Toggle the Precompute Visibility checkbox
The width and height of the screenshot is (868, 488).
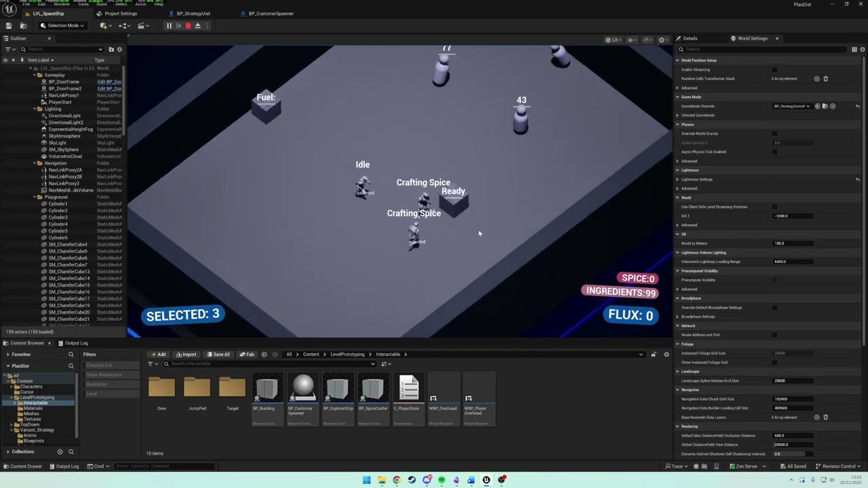(x=774, y=280)
